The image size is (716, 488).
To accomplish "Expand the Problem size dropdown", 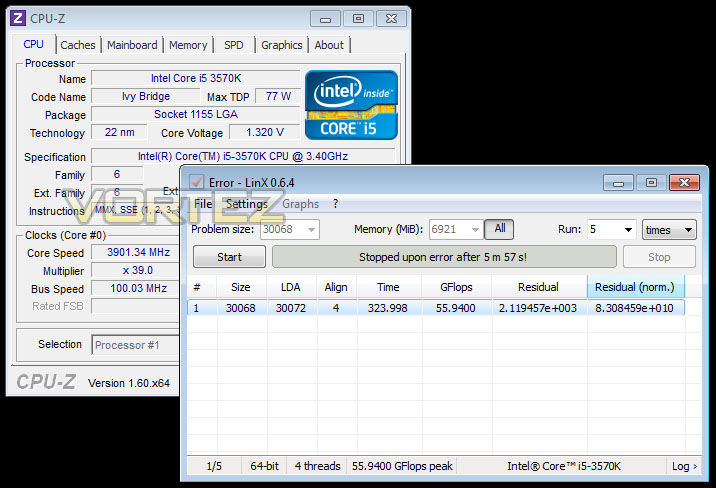I will coord(311,229).
